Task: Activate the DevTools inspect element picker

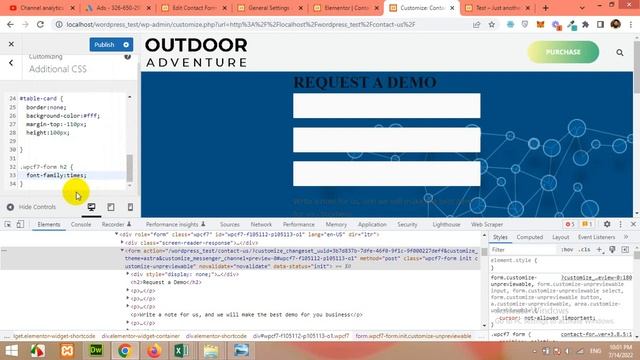Action: [8, 224]
